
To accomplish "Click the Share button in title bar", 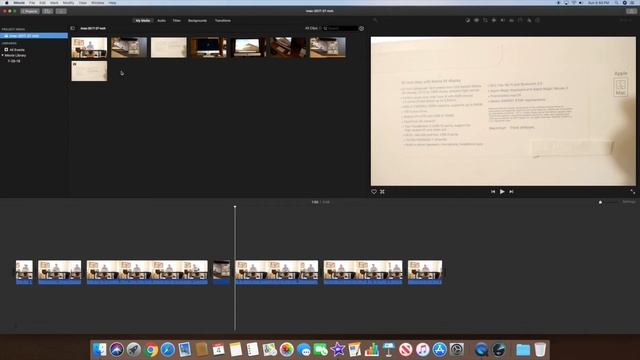I will [x=631, y=11].
